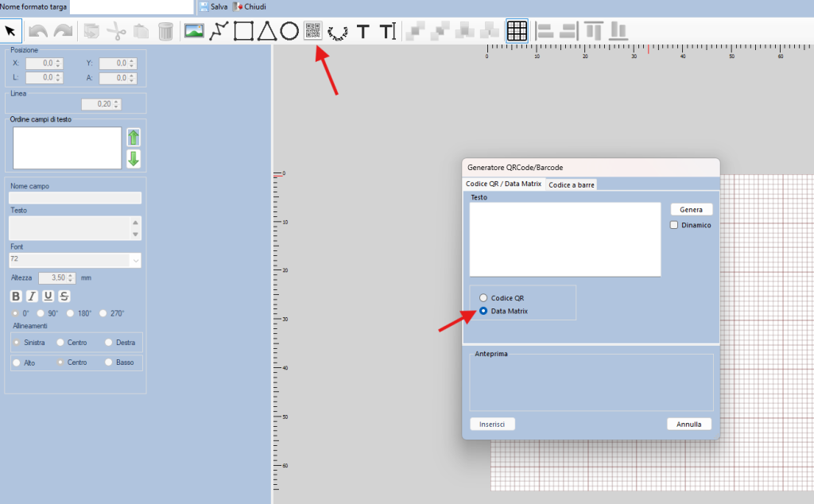Select the Codice QR radio button
Viewport: 814px width, 504px height.
[483, 297]
